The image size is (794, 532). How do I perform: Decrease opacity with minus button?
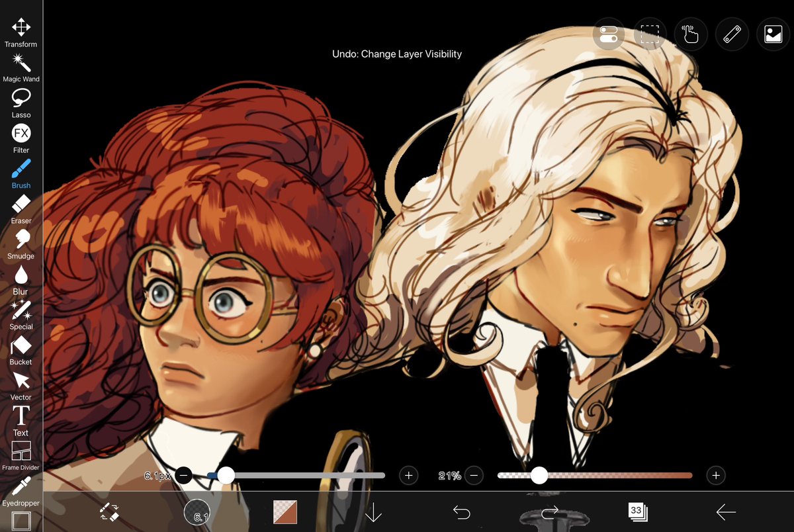pyautogui.click(x=473, y=475)
